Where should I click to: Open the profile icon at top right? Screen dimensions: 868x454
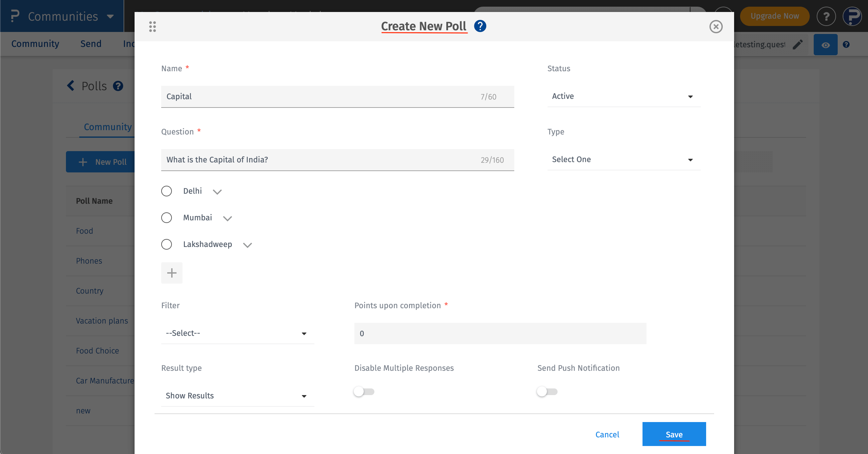(852, 16)
